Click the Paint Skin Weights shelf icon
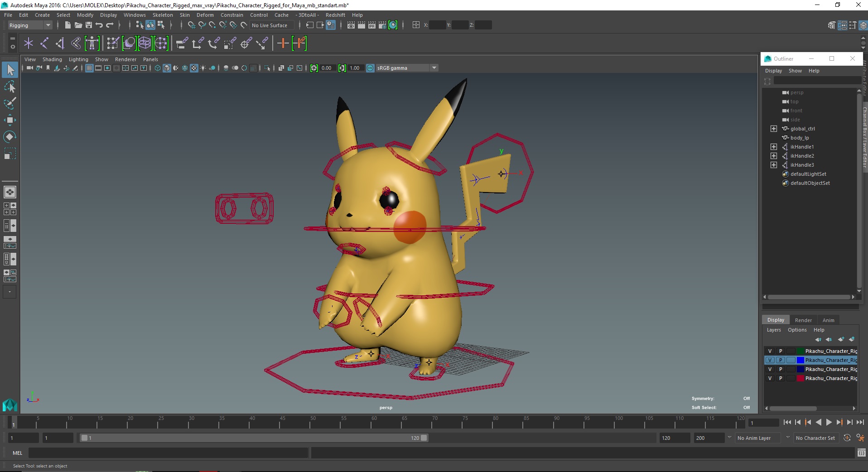 coord(112,43)
